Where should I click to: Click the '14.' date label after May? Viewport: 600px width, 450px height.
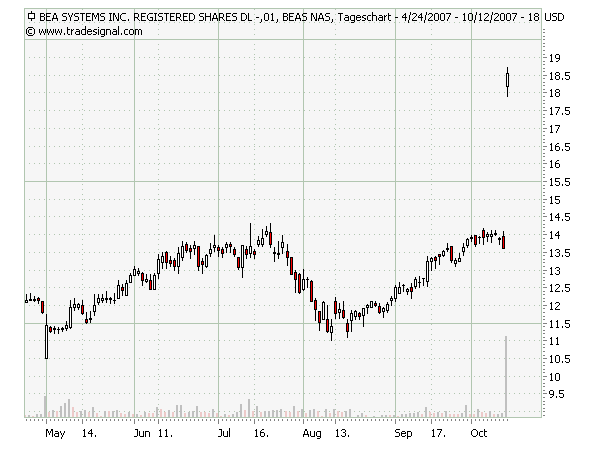tap(89, 434)
